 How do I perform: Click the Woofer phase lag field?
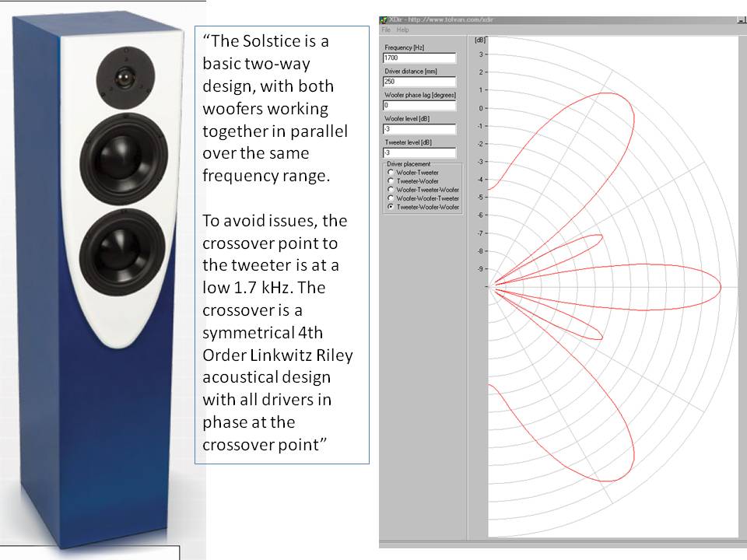pyautogui.click(x=419, y=105)
